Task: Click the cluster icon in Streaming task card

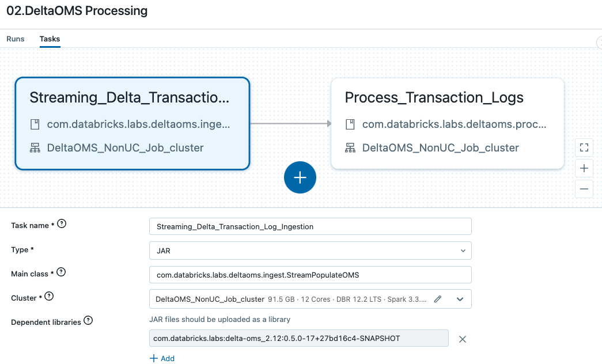Action: 35,148
